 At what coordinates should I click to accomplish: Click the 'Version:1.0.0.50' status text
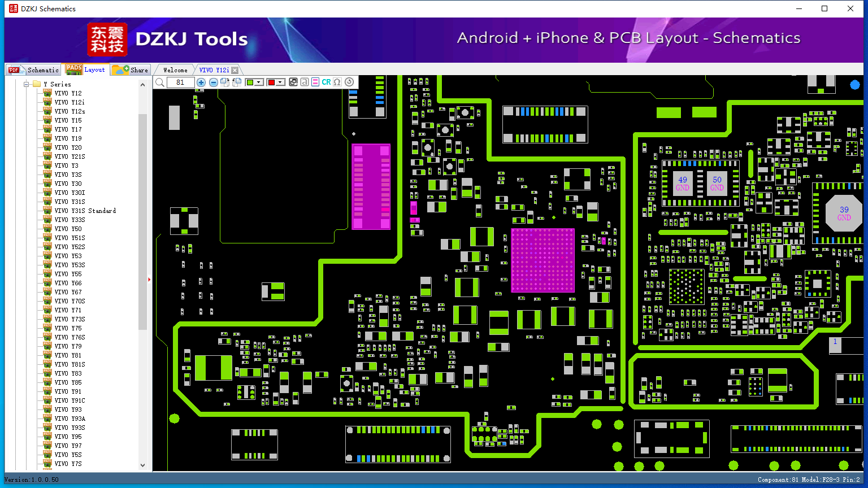coord(32,480)
